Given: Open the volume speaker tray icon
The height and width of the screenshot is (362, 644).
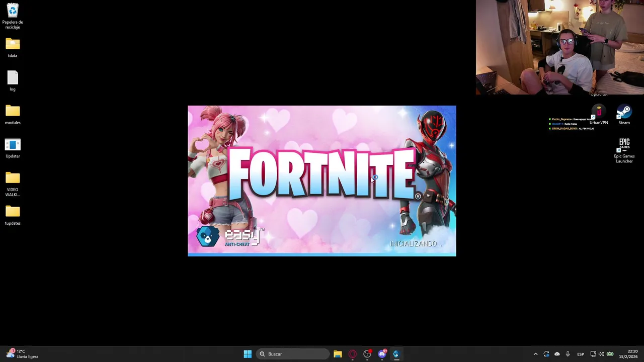Looking at the screenshot, I should (601, 354).
